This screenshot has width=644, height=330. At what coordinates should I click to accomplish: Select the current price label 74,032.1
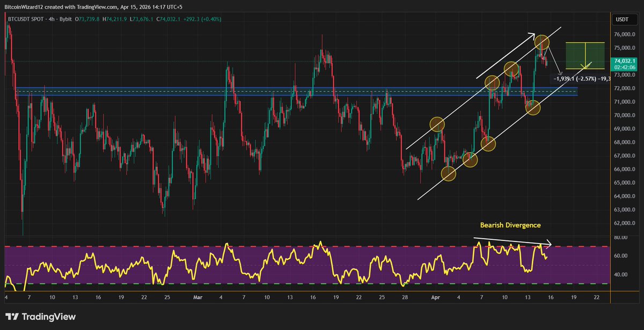[623, 62]
